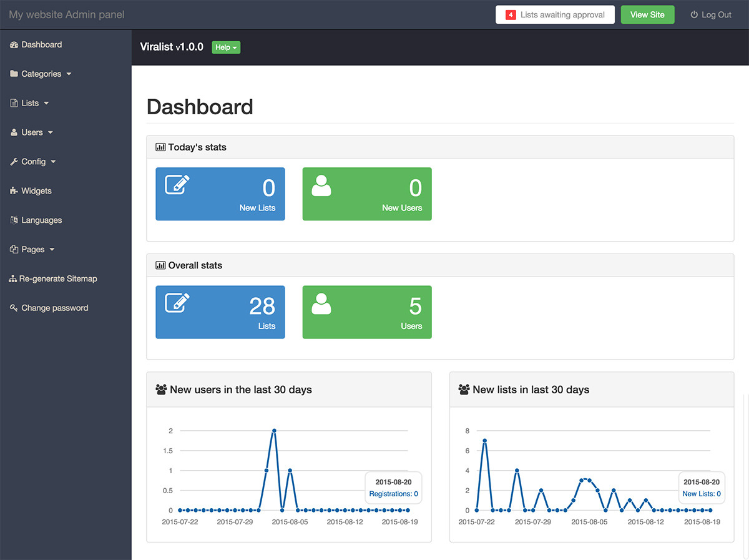Viewport: 749px width, 560px height.
Task: Click the 2015-08-12 label on lists chart
Action: point(645,521)
